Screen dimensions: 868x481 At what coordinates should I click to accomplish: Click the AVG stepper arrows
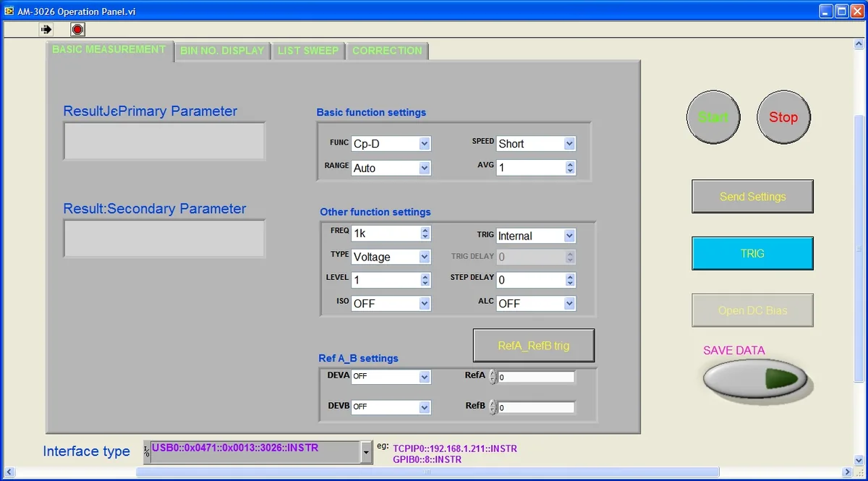coord(570,168)
